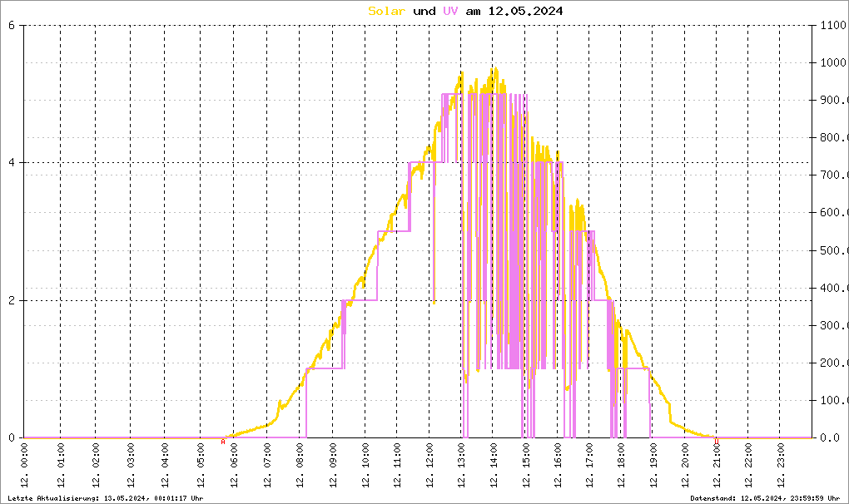Click the time label 12. 07:00
The image size is (849, 504).
coord(267,466)
